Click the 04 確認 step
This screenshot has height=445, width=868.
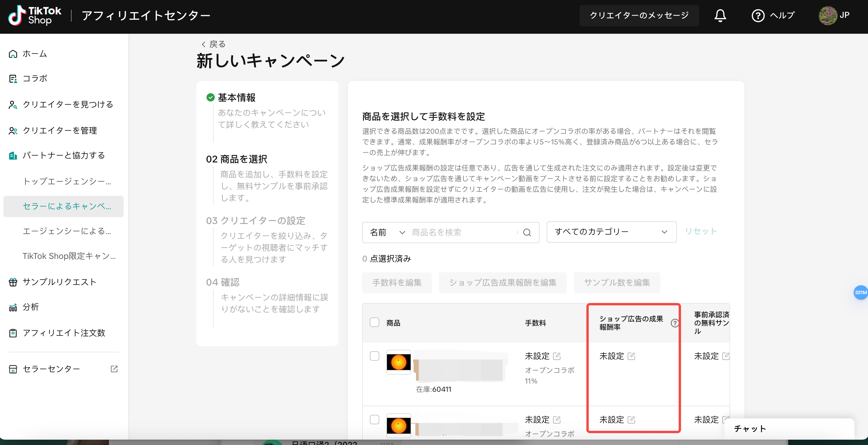click(x=223, y=282)
